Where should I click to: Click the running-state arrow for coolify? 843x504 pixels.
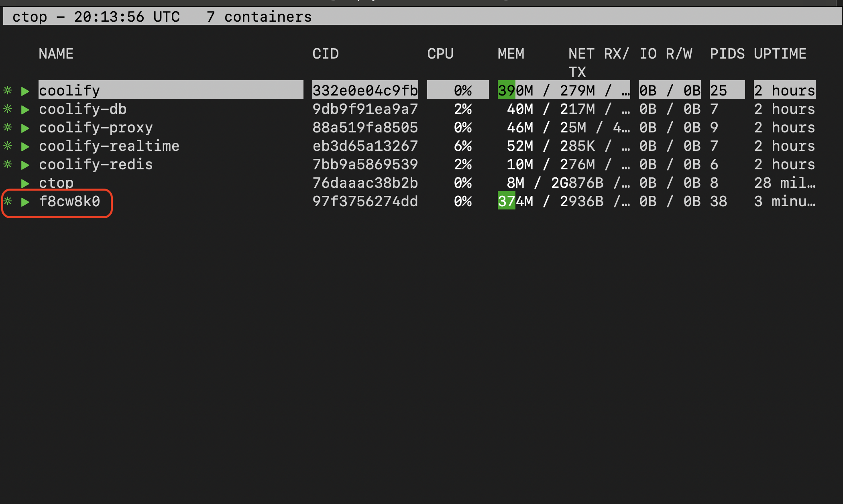[x=25, y=91]
